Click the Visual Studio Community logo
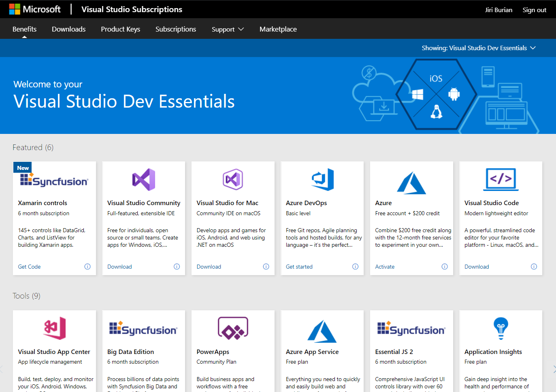Screen dimensions: 556x392 tap(144, 180)
